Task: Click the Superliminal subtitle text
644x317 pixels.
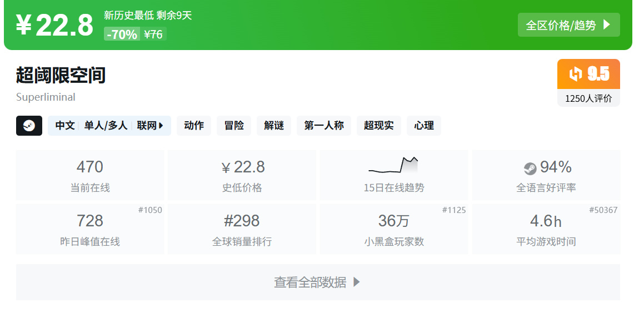Action: 46,97
